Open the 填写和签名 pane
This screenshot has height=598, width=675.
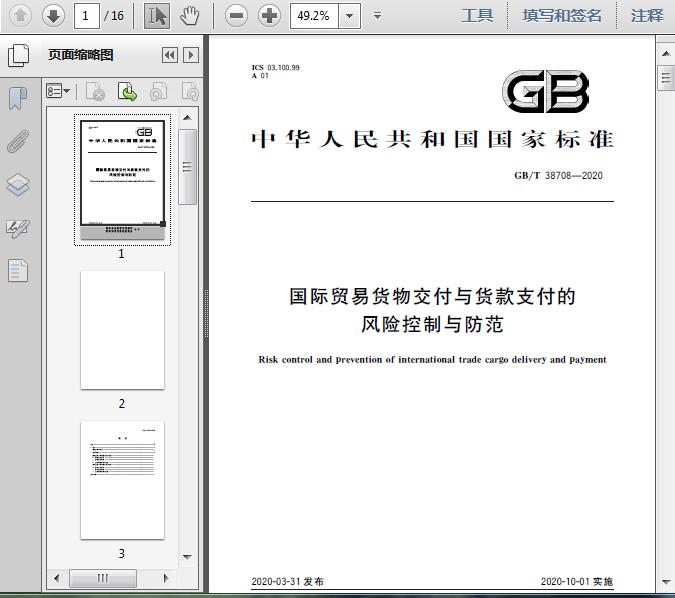(x=562, y=16)
